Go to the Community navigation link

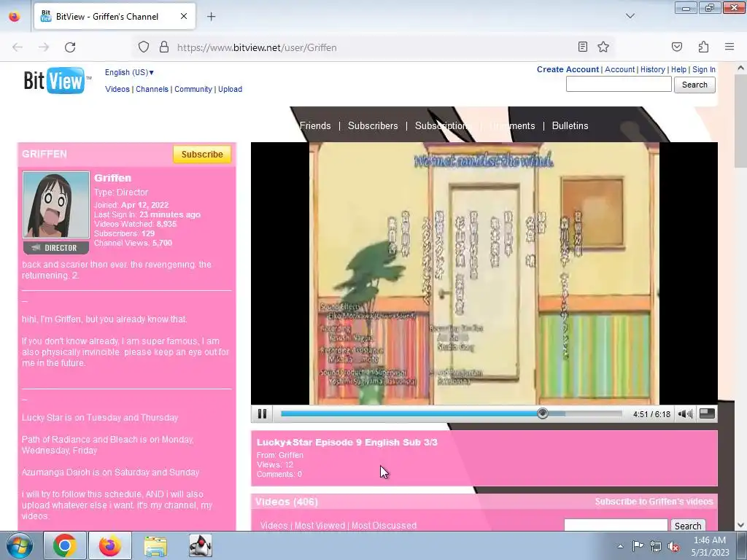(193, 89)
